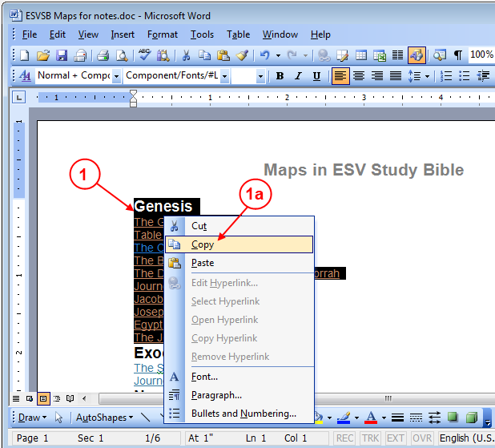The width and height of the screenshot is (495, 448).
Task: Click the TRK status bar indicator
Action: 370,438
